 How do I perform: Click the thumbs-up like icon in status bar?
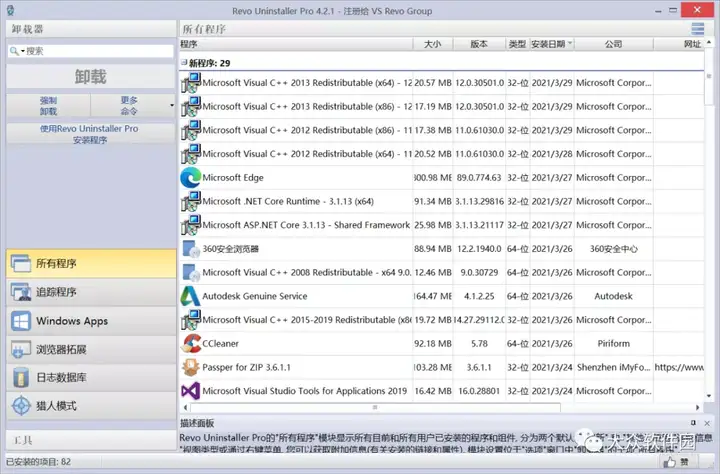coord(669,462)
